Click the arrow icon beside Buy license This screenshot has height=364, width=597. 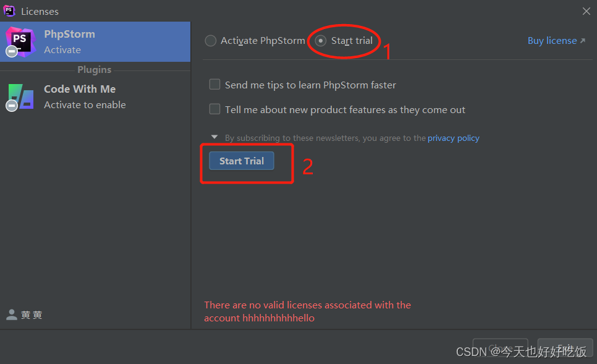pos(583,40)
